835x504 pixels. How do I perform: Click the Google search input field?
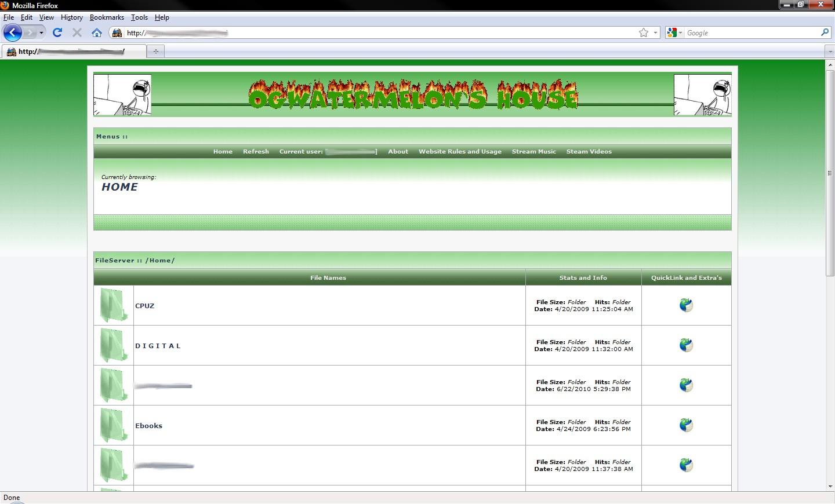752,33
